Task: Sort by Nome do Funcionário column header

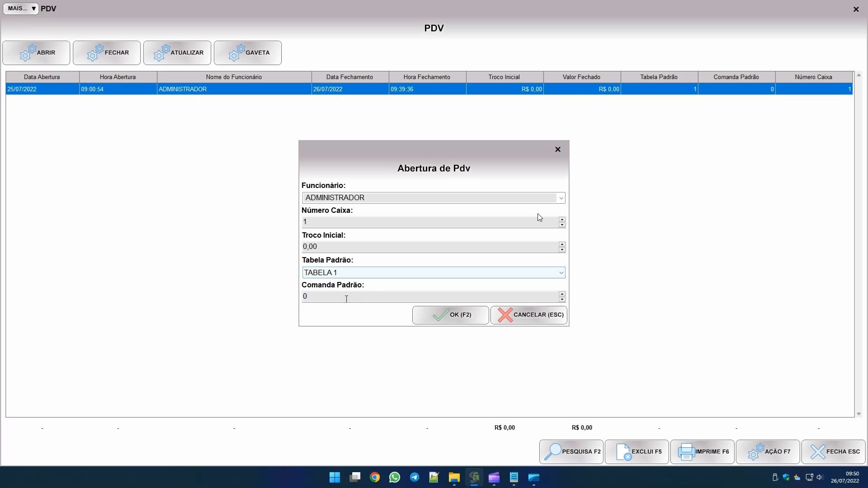Action: [x=234, y=77]
